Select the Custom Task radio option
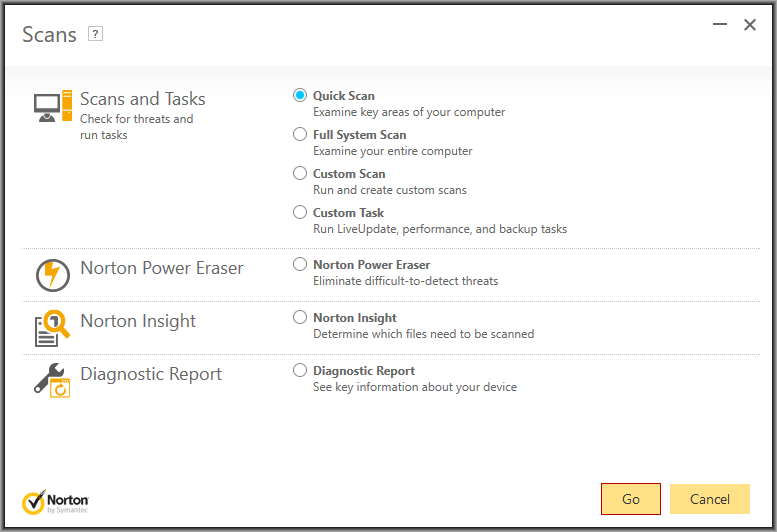 300,212
